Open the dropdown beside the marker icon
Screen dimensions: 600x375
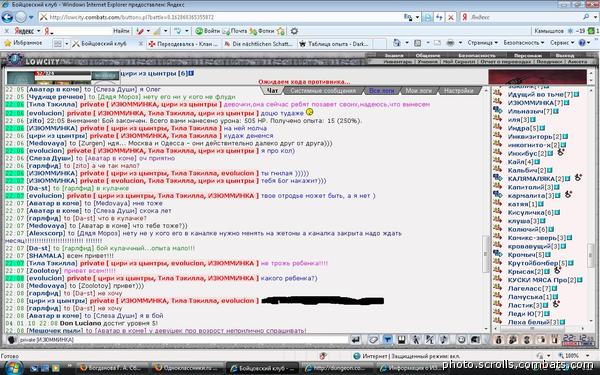(148, 31)
